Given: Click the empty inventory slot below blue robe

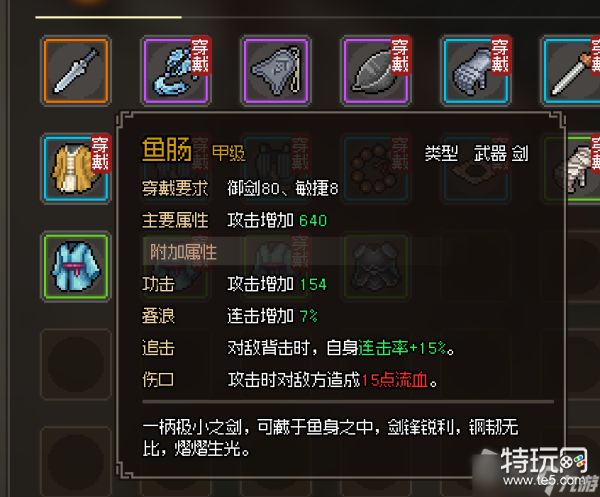Looking at the screenshot, I should coord(76,364).
